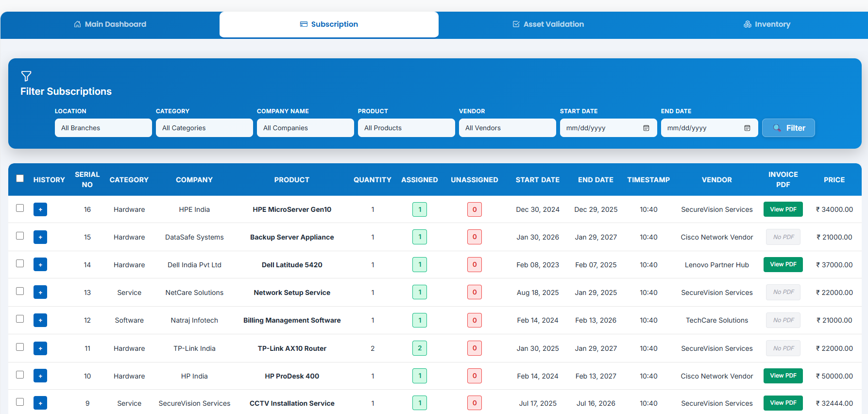
Task: Click unassigned badge for Network Setup Service
Action: 475,292
